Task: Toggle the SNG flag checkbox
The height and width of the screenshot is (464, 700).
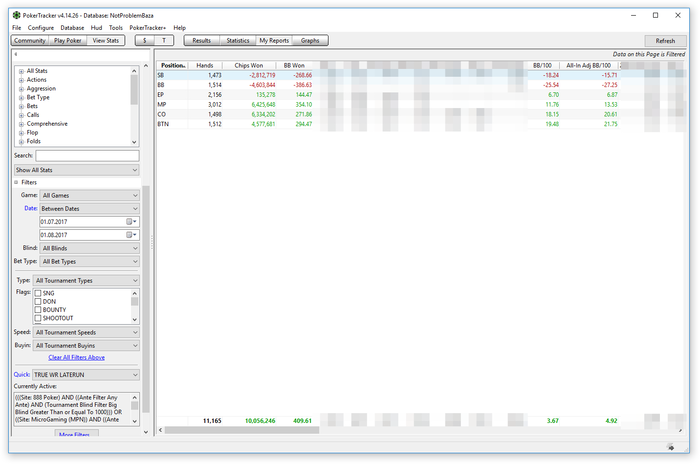Action: pos(38,293)
